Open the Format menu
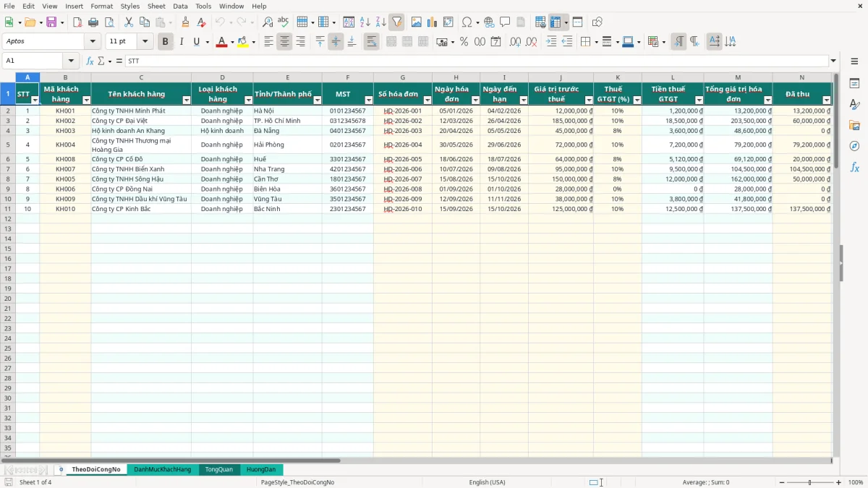The width and height of the screenshot is (868, 488). click(101, 6)
